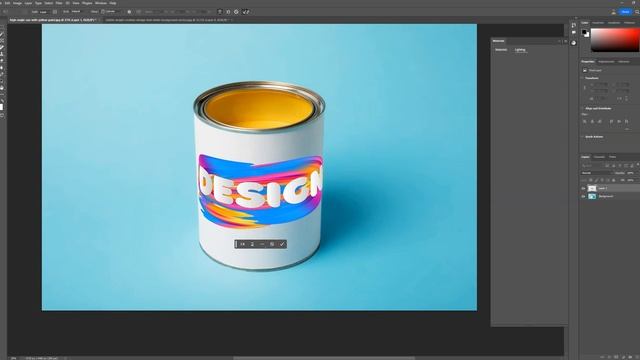640x360 pixels.
Task: Switch to the Libraries panel tab
Action: click(624, 62)
